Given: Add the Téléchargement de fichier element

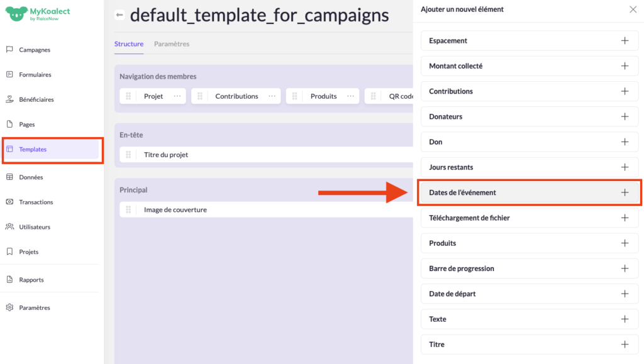Looking at the screenshot, I should tap(625, 218).
